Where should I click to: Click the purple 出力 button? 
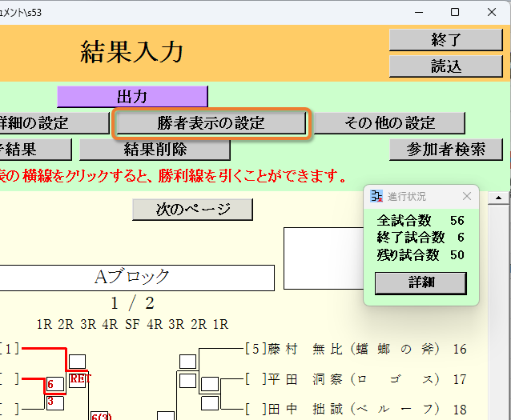(x=132, y=97)
